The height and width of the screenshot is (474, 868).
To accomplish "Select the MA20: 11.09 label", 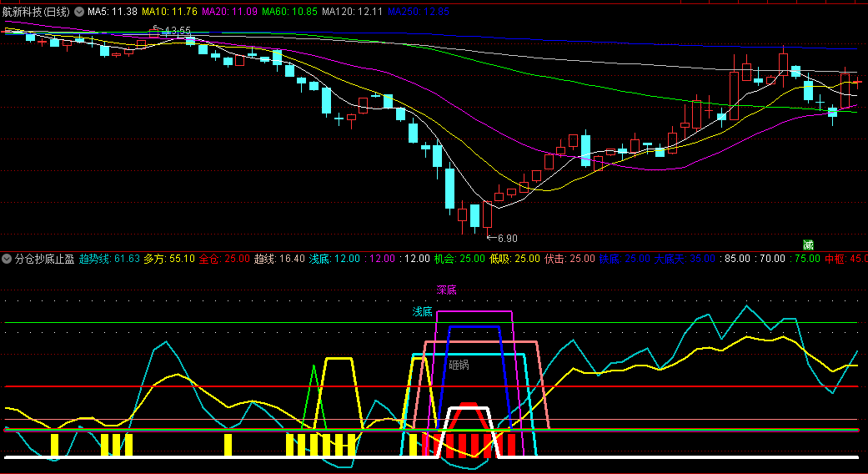I will [x=229, y=11].
